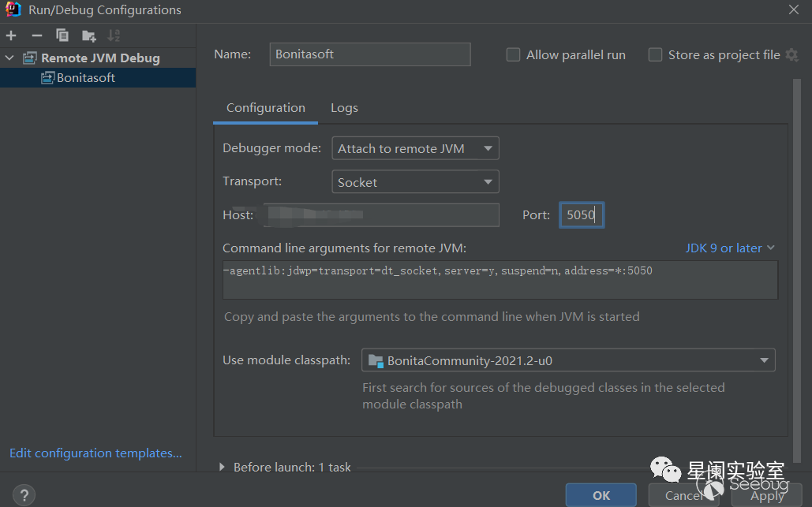The width and height of the screenshot is (812, 507).
Task: Click the Add New Configuration plus icon
Action: pyautogui.click(x=11, y=35)
